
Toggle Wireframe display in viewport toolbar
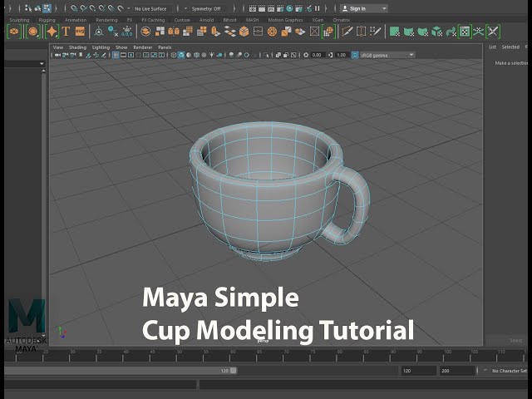(x=174, y=55)
